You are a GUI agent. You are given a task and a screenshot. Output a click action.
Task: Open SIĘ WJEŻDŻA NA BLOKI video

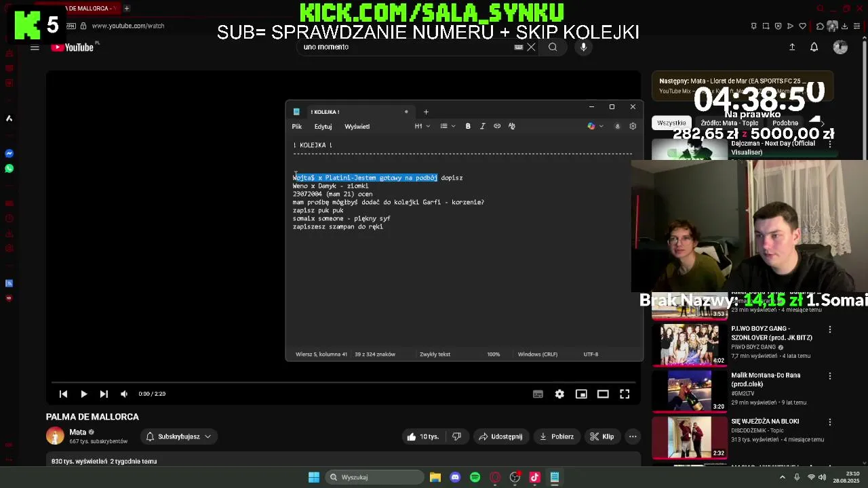pos(765,421)
